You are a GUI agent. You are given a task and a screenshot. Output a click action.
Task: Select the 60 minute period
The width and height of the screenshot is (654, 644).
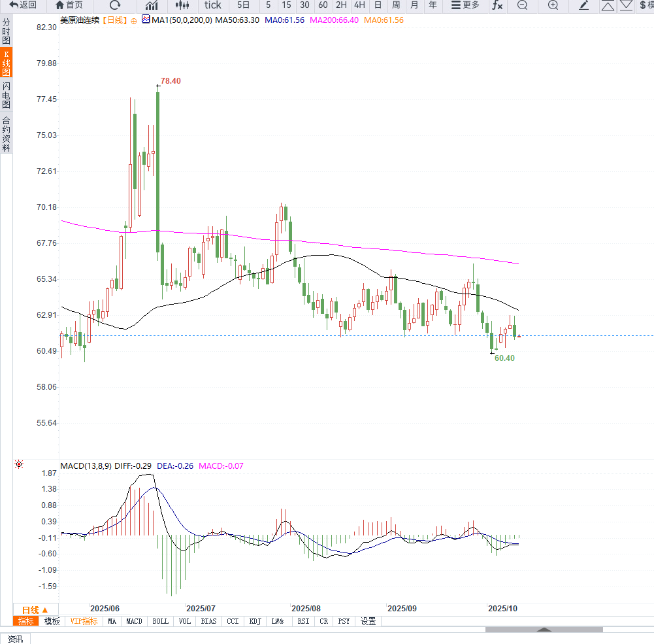323,5
